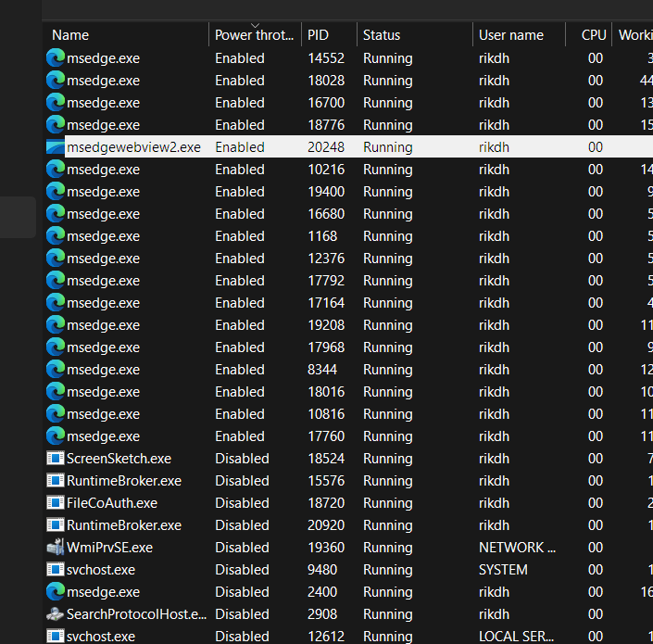
Task: Click svchost.exe icon, PID 12612
Action: point(56,637)
